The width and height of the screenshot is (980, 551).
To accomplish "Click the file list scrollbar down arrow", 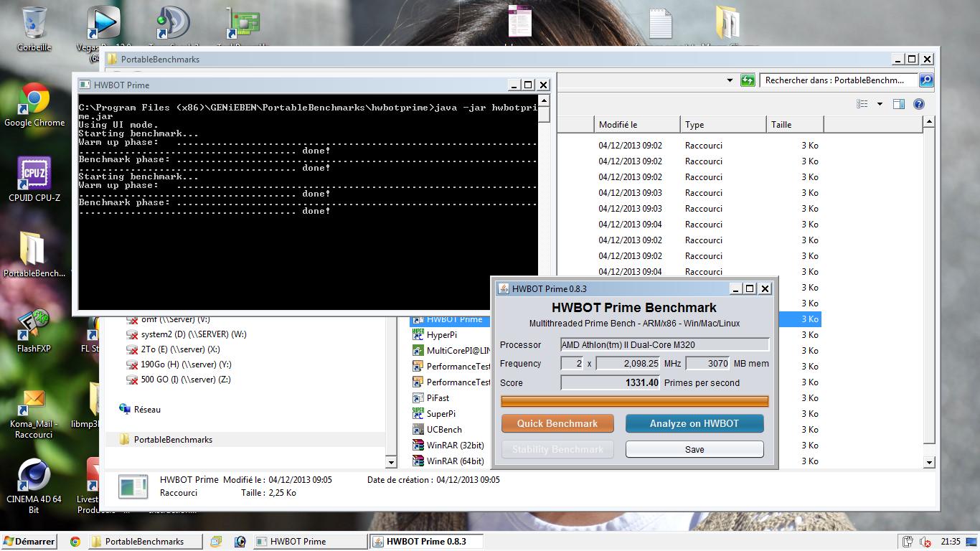I will click(x=929, y=463).
